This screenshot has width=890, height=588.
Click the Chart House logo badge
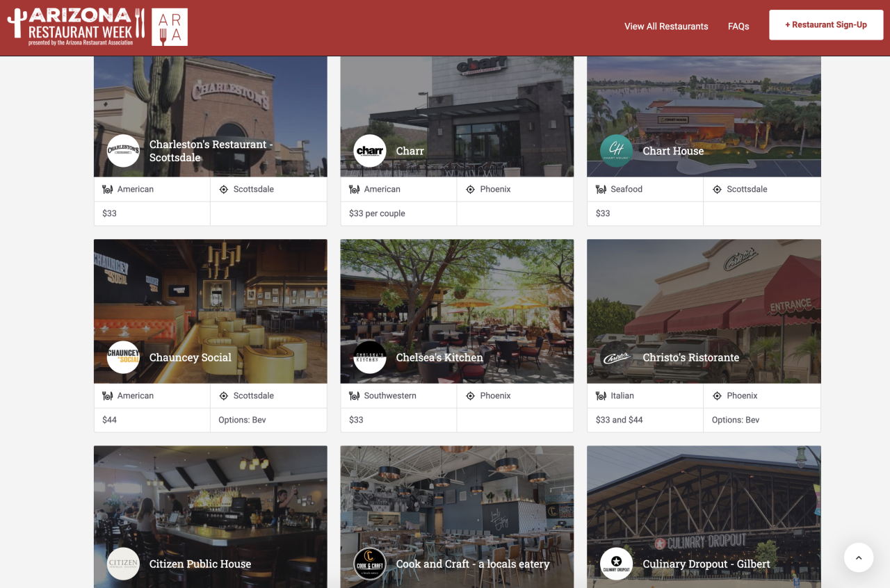point(616,151)
